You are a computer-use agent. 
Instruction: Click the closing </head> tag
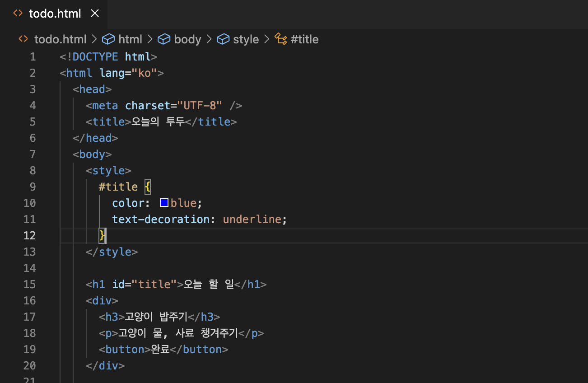(x=95, y=138)
